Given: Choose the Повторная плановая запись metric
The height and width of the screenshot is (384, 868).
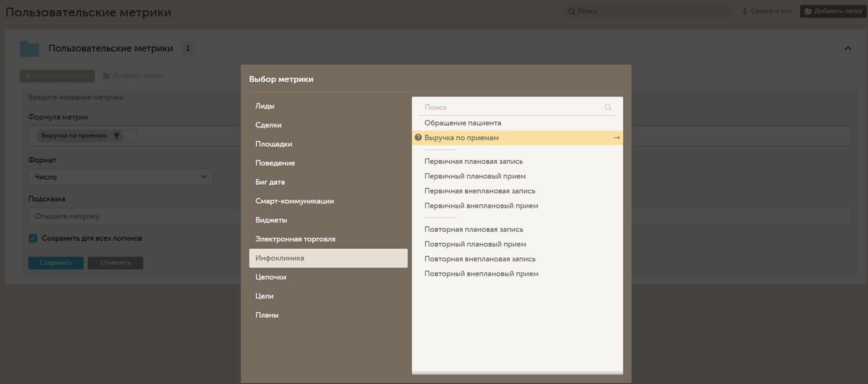Looking at the screenshot, I should pyautogui.click(x=517, y=229).
